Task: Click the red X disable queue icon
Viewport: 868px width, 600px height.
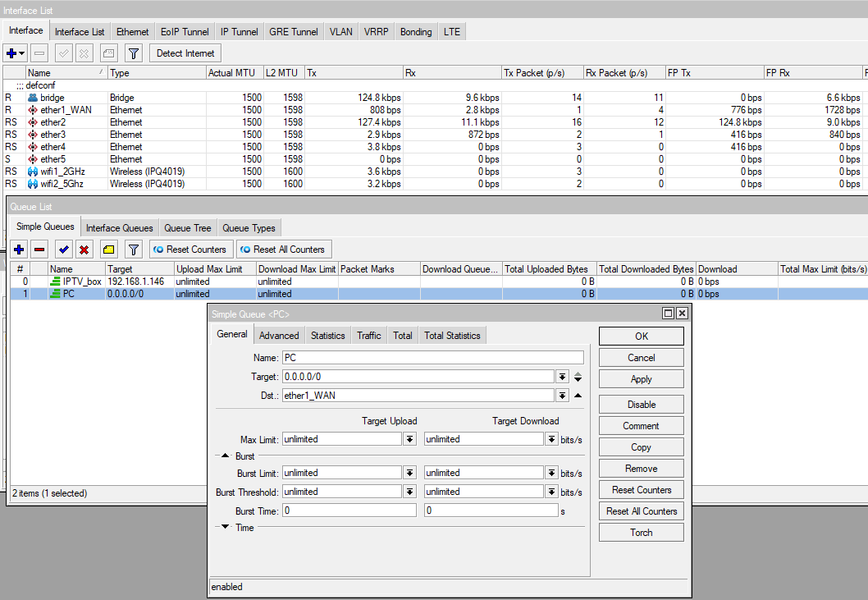Action: tap(84, 250)
